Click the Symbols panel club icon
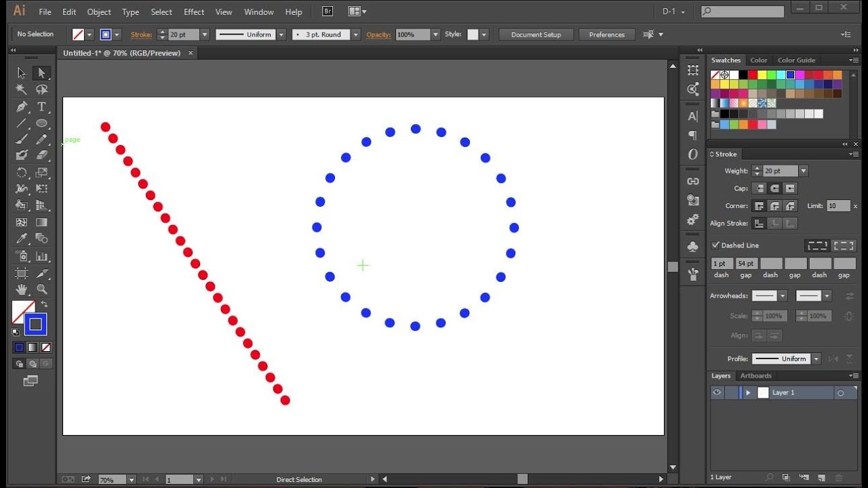This screenshot has height=488, width=868. point(692,247)
